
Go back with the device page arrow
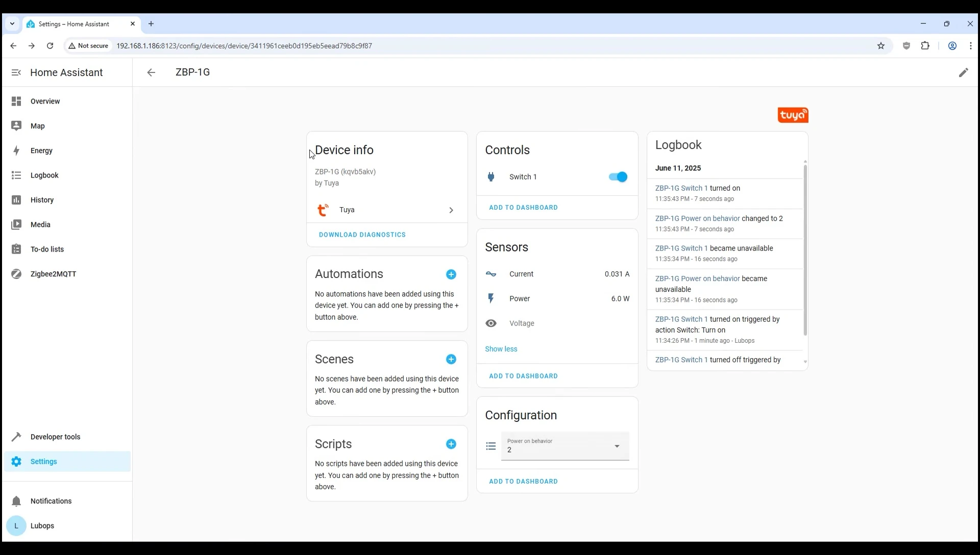151,72
